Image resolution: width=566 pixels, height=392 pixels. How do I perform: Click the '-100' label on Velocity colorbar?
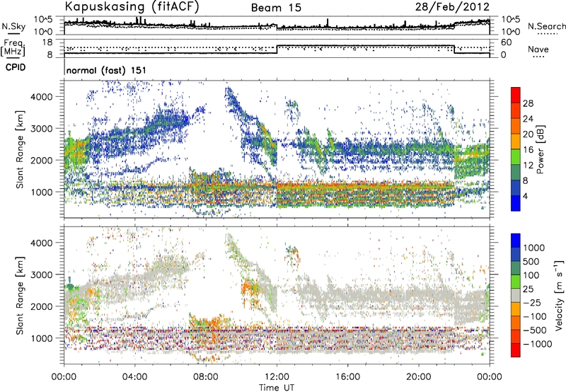[535, 316]
